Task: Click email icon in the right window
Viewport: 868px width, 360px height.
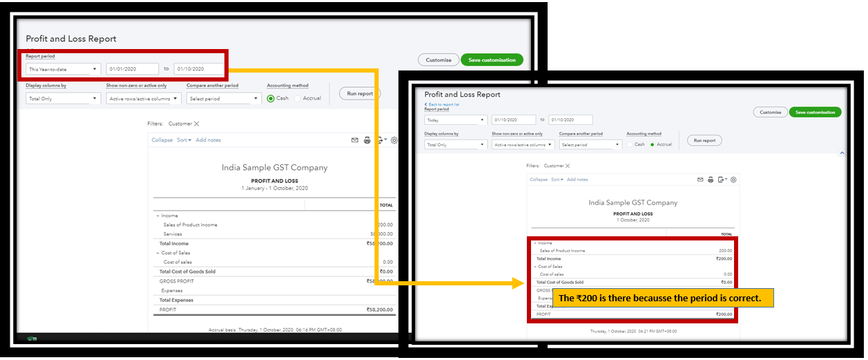Action: 700,180
